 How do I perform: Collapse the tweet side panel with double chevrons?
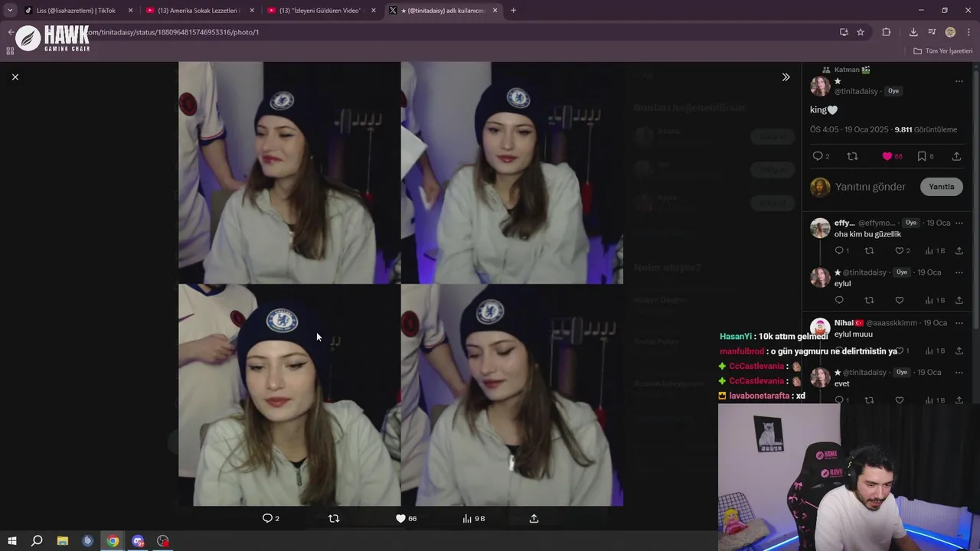(x=786, y=77)
